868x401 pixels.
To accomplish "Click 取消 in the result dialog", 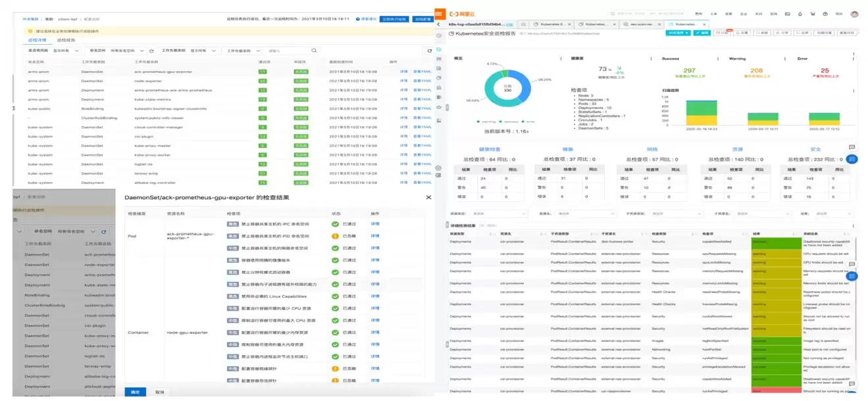I will (x=159, y=391).
